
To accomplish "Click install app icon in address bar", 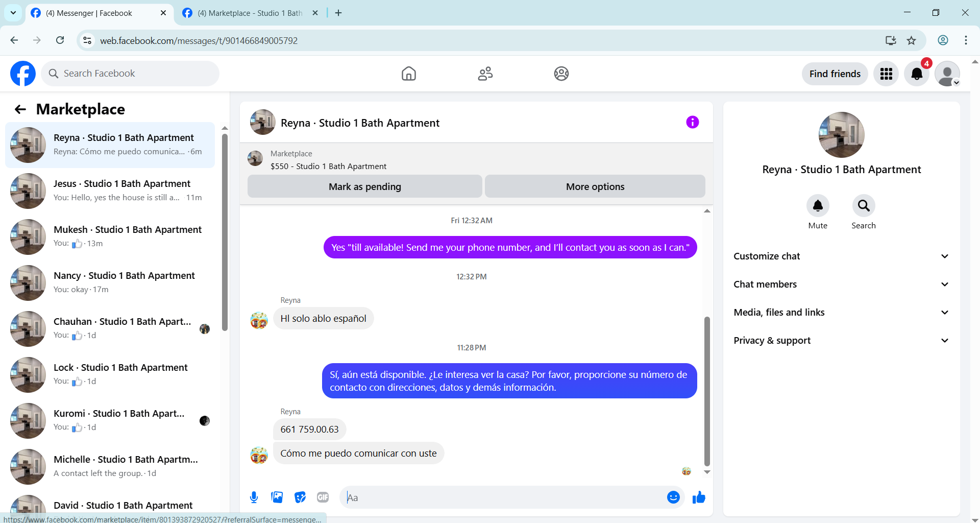I will (891, 40).
